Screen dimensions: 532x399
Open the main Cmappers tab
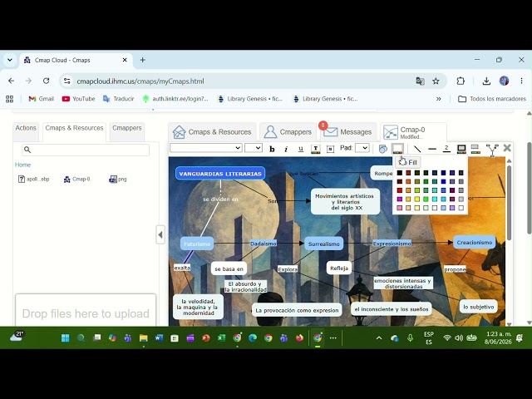tap(288, 132)
